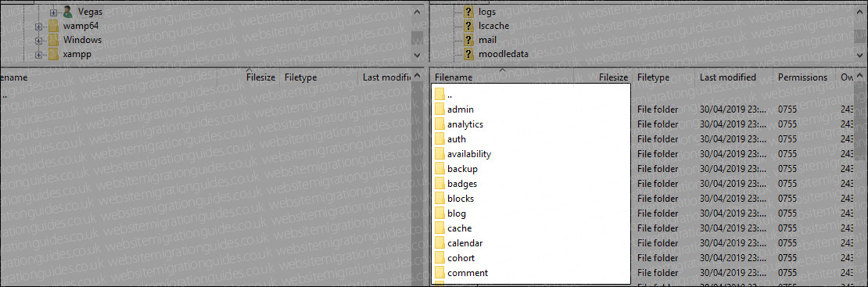Click the question-mark folder icon for moodledata
The image size is (868, 287).
[x=469, y=54]
